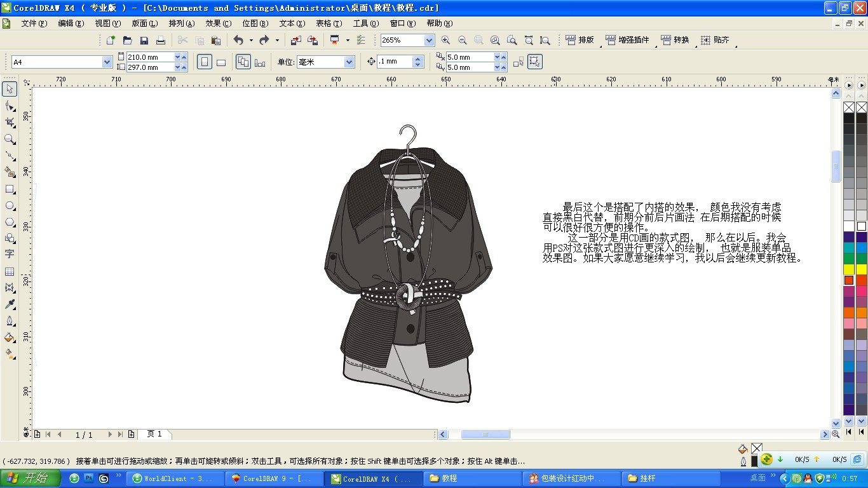Open the Windows 开始 start button
This screenshot has width=868, height=488.
(31, 478)
